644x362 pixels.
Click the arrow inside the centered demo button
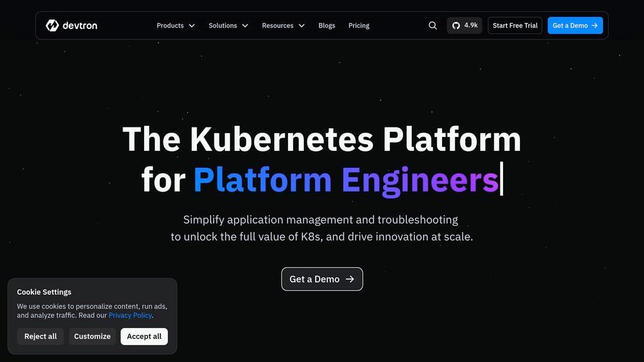pyautogui.click(x=350, y=278)
